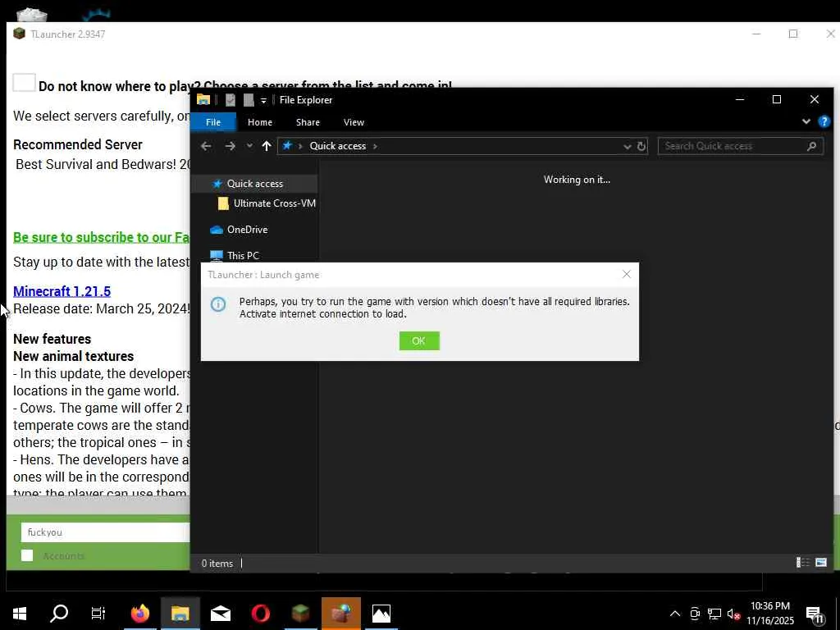Show hidden system tray icons
The image size is (840, 630).
coord(675,614)
